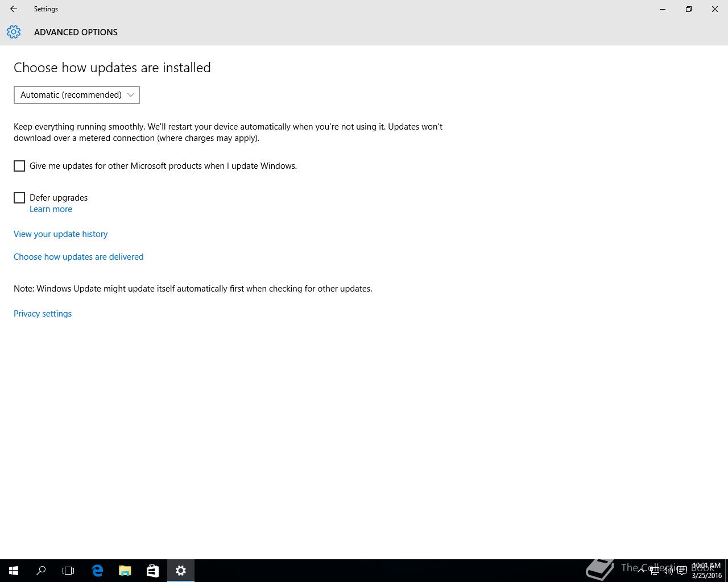Click the ADVANCED OPTIONS title text
Image resolution: width=728 pixels, height=582 pixels.
pos(76,32)
